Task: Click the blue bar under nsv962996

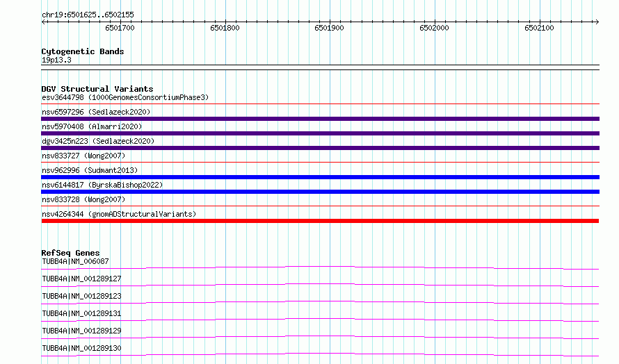Action: point(320,177)
